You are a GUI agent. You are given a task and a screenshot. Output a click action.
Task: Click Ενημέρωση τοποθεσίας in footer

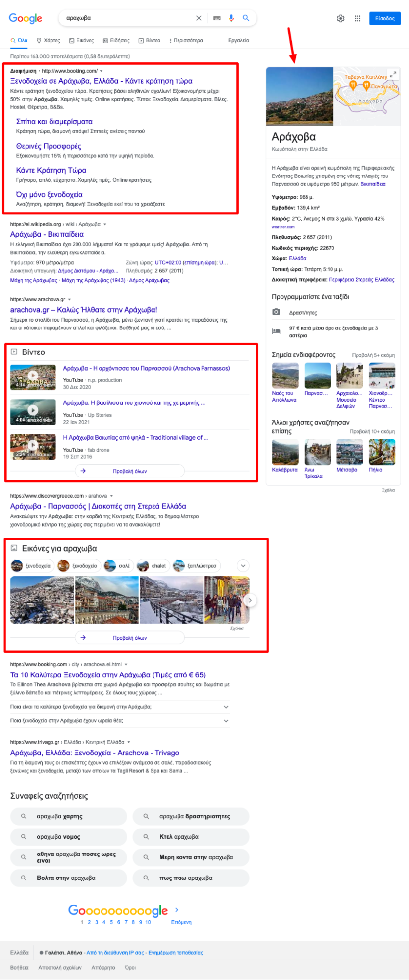pyautogui.click(x=176, y=953)
